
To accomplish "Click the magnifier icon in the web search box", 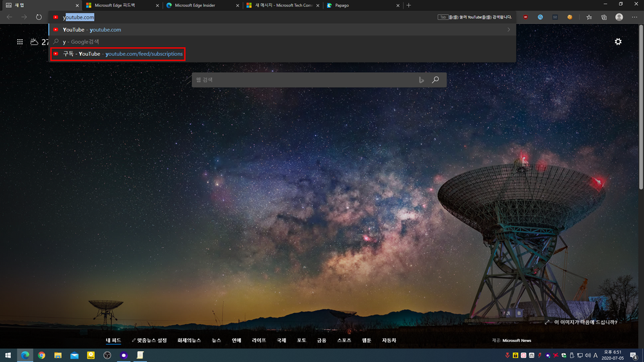I will point(435,80).
